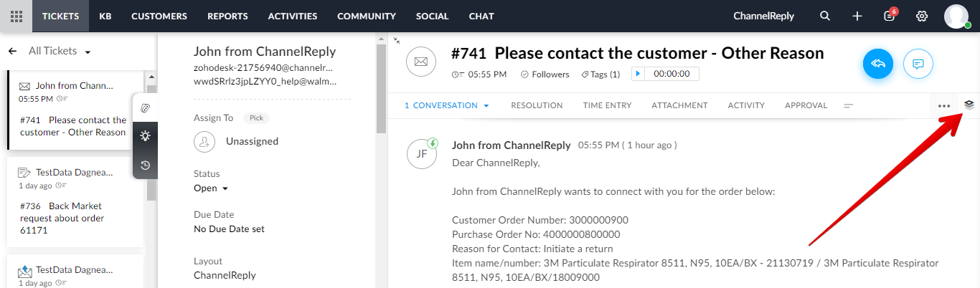The width and height of the screenshot is (980, 288).
Task: Select ticket #736 Back Market request
Action: tap(75, 201)
